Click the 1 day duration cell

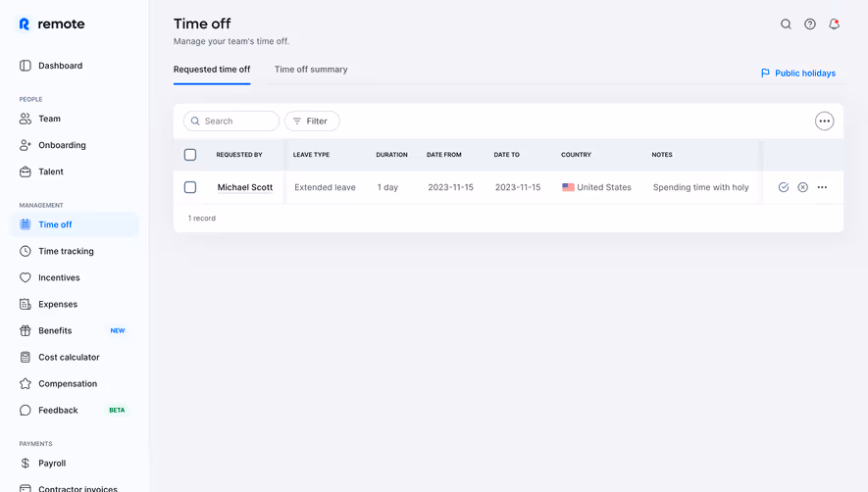pos(387,187)
